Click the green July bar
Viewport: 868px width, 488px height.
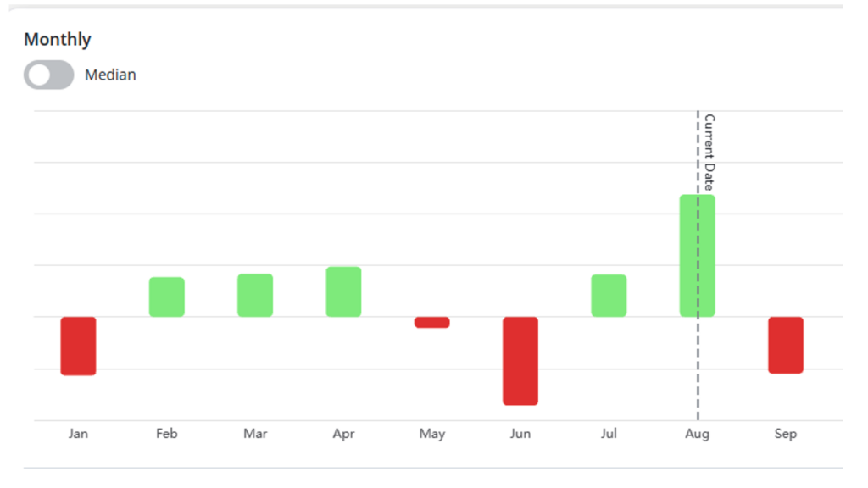(609, 296)
